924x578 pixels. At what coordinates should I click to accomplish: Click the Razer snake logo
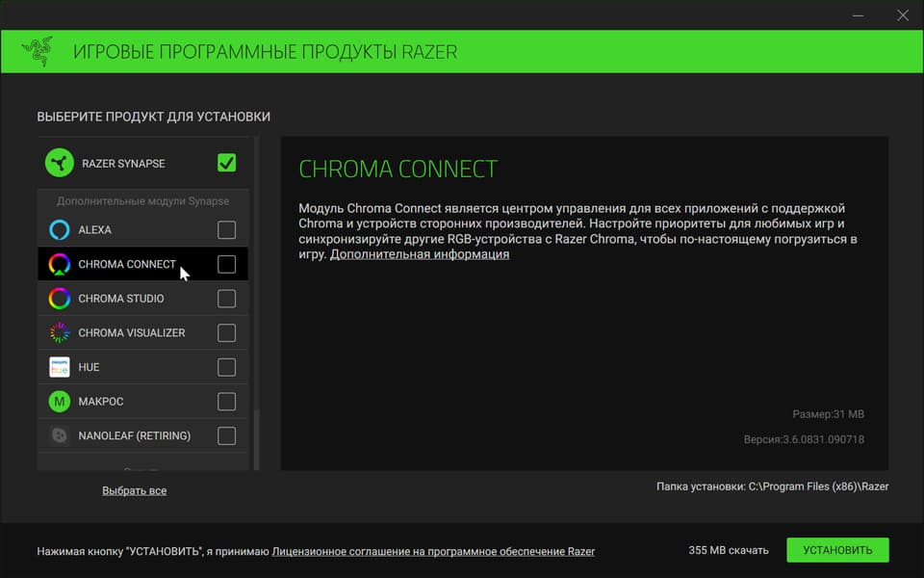(x=38, y=51)
